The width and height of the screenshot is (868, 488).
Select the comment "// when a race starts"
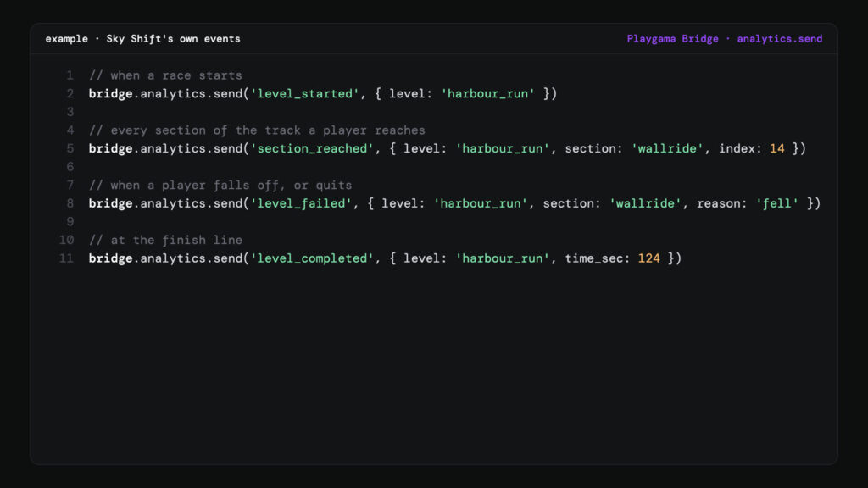[x=165, y=75]
